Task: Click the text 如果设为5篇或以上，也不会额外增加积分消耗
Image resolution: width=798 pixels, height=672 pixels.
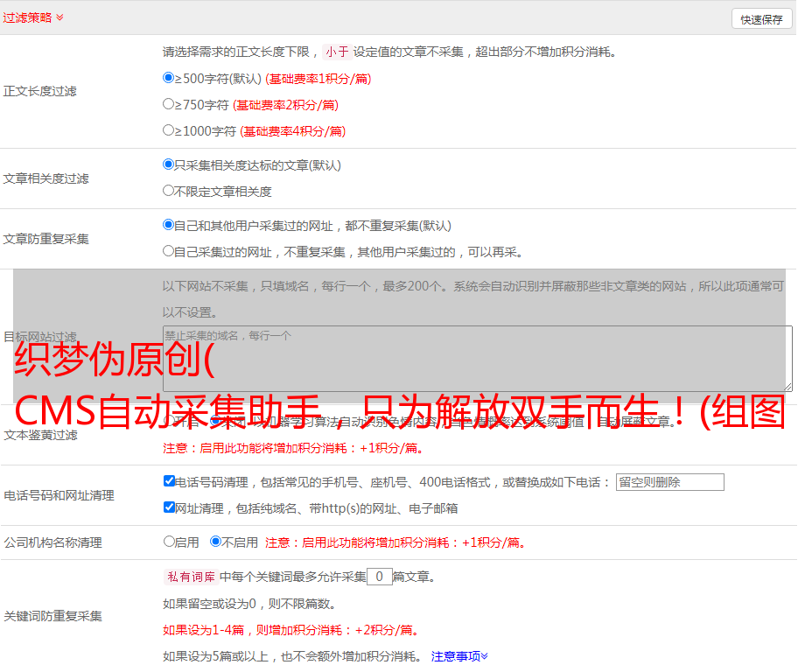Action: click(292, 656)
